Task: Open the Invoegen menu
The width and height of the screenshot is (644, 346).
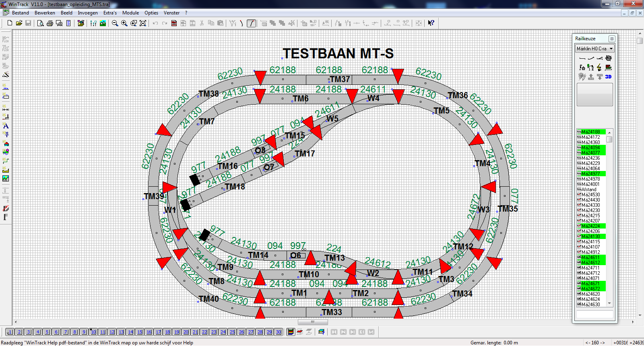Action: (x=88, y=13)
